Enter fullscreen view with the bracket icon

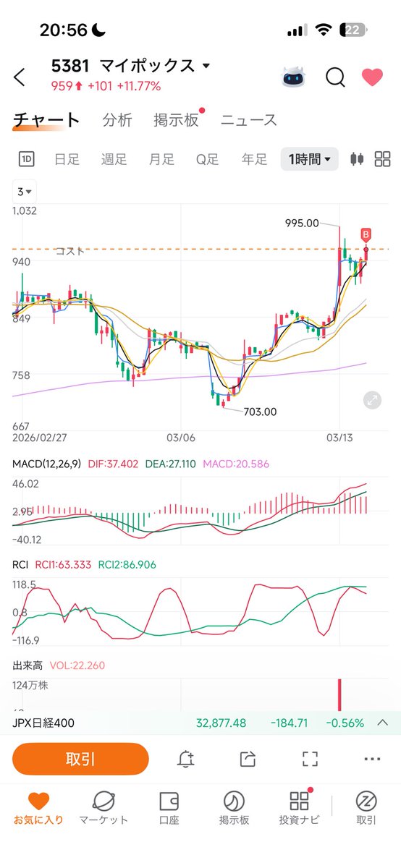310,759
